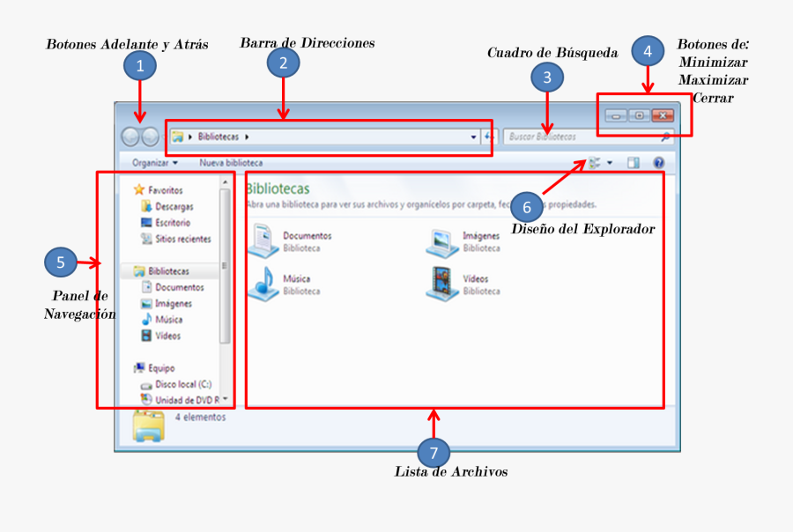Toggle the preview pane

tap(634, 163)
